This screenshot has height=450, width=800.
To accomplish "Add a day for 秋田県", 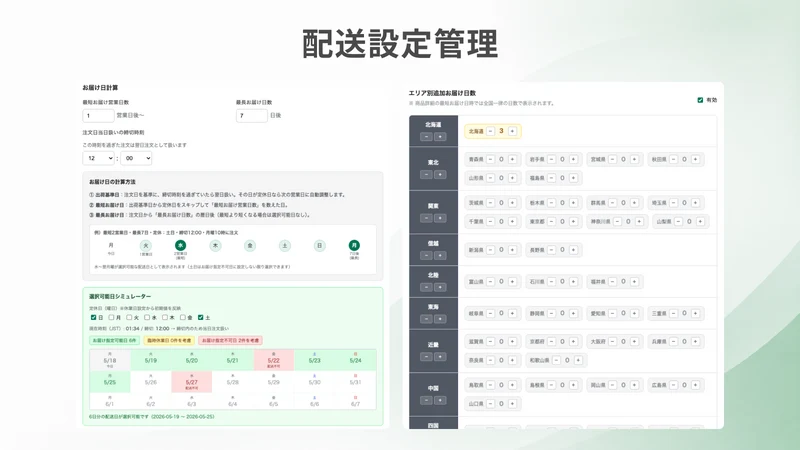I will [695, 159].
